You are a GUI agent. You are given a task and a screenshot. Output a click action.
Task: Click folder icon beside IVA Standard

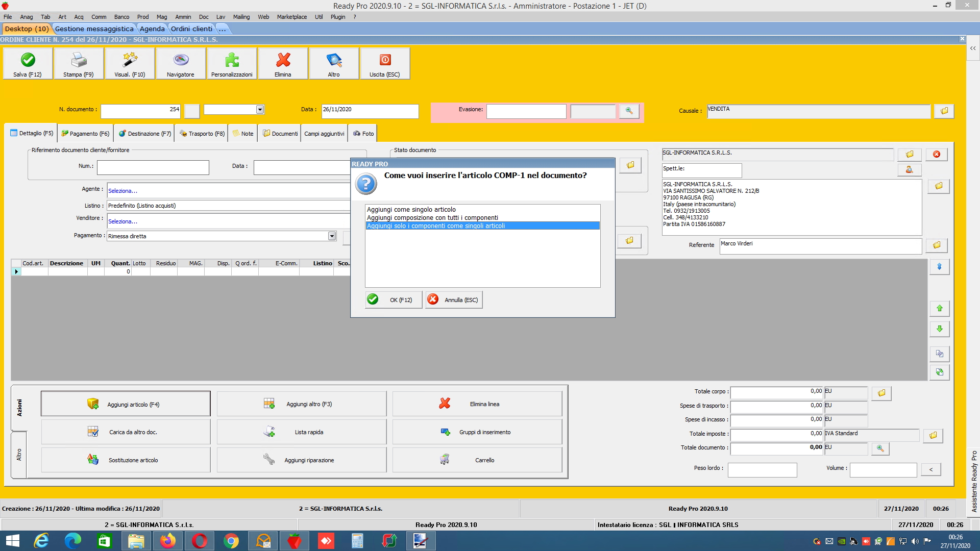tap(933, 435)
